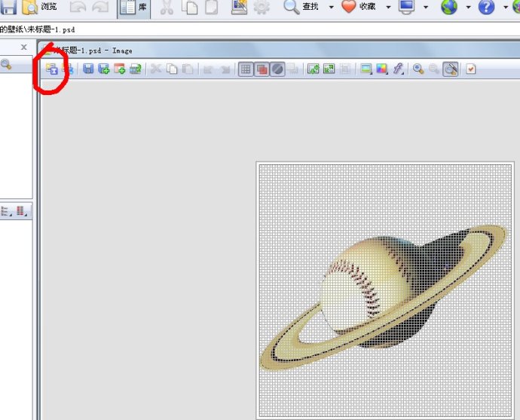Click the grayed zoom out magnifier

click(434, 69)
